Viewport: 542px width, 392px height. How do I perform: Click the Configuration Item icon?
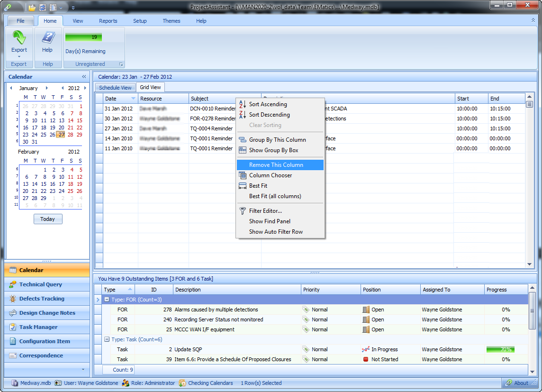tap(13, 341)
